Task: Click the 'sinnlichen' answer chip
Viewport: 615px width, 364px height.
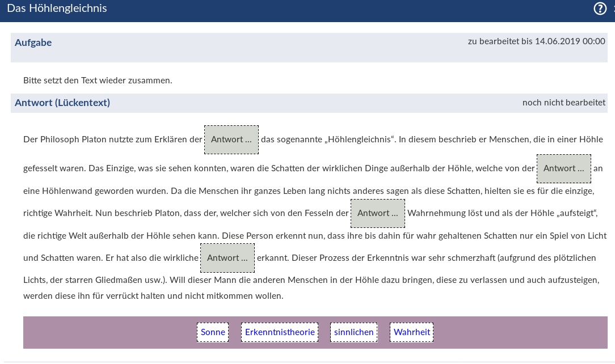Action: point(354,332)
